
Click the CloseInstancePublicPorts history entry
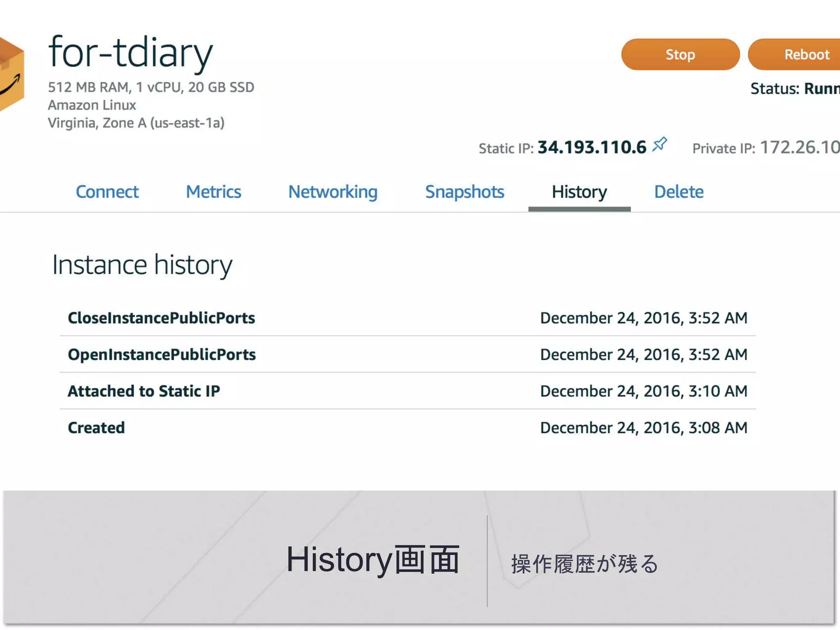coord(161,318)
